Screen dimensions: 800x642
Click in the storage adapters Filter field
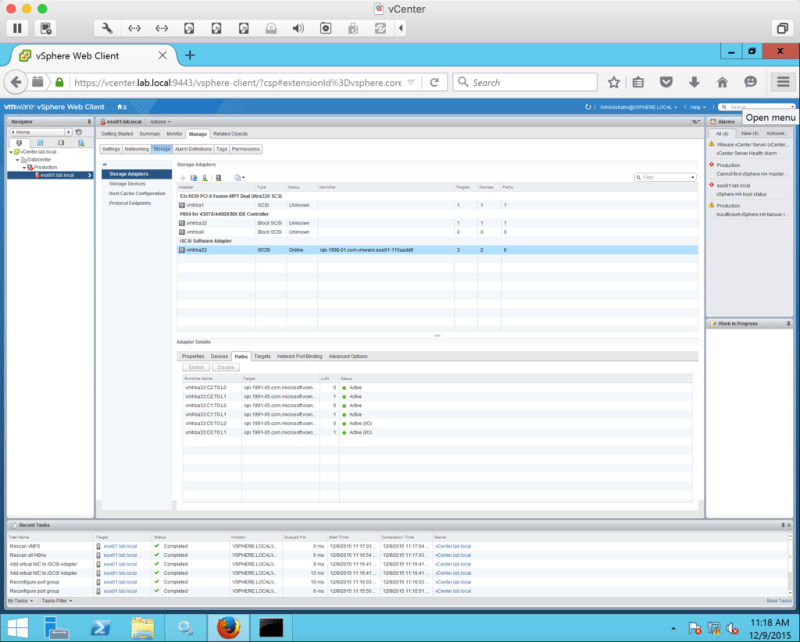coord(668,177)
